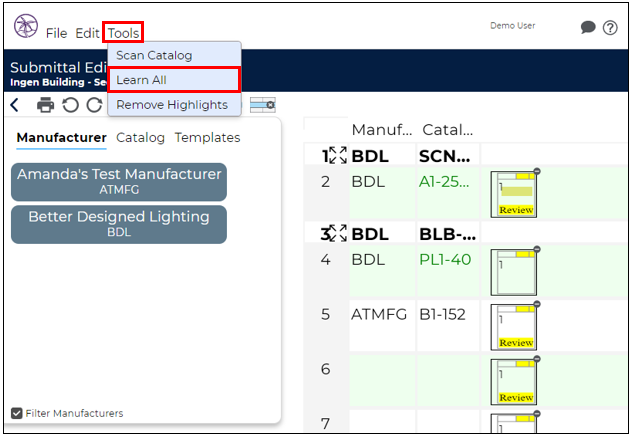Click the BLB-... catalog cell
The height and width of the screenshot is (438, 631).
pos(447,233)
